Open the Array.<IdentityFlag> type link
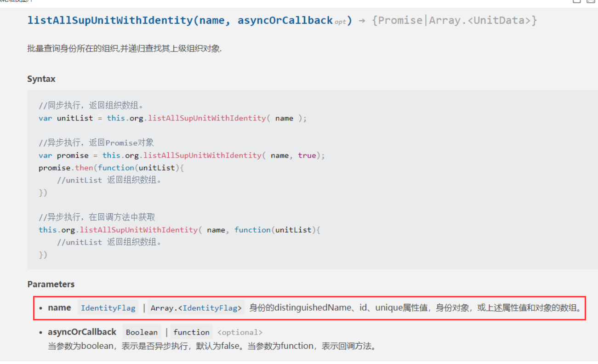The image size is (598, 364). (x=196, y=308)
